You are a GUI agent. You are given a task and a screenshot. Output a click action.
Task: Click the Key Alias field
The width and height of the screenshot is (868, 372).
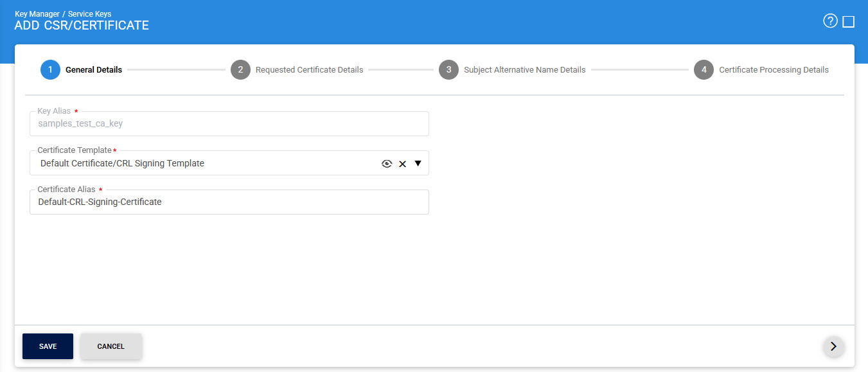(229, 123)
